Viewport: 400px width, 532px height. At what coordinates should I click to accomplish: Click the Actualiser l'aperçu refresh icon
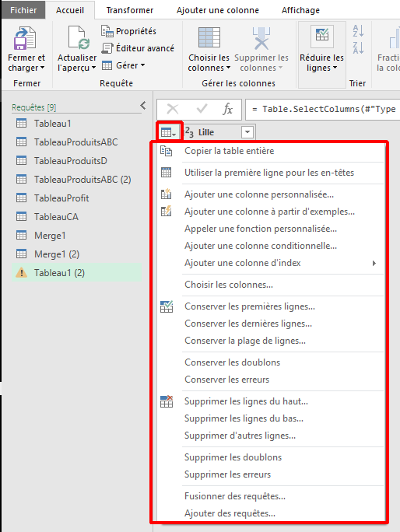pyautogui.click(x=79, y=37)
